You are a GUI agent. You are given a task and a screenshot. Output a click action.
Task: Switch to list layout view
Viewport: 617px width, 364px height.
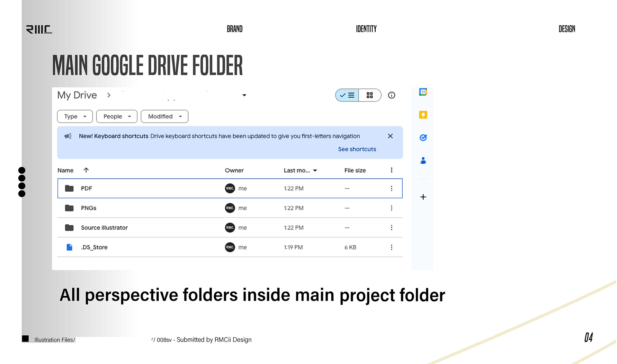click(347, 95)
